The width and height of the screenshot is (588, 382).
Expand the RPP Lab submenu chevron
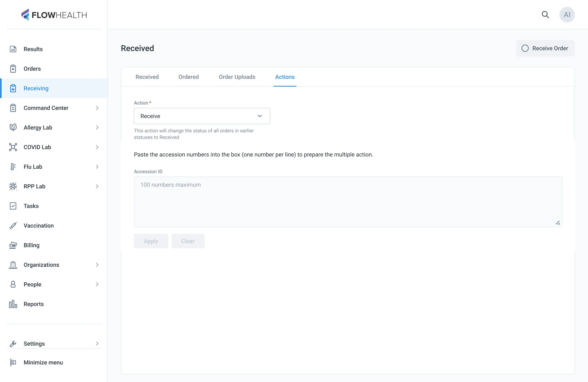(97, 186)
